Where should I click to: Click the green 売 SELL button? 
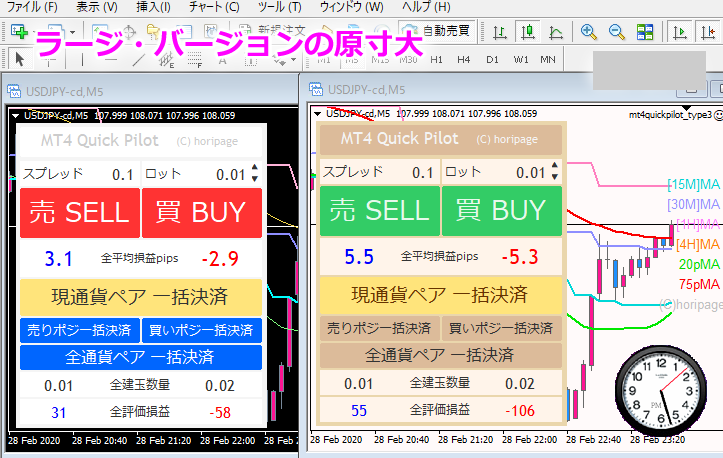point(380,211)
